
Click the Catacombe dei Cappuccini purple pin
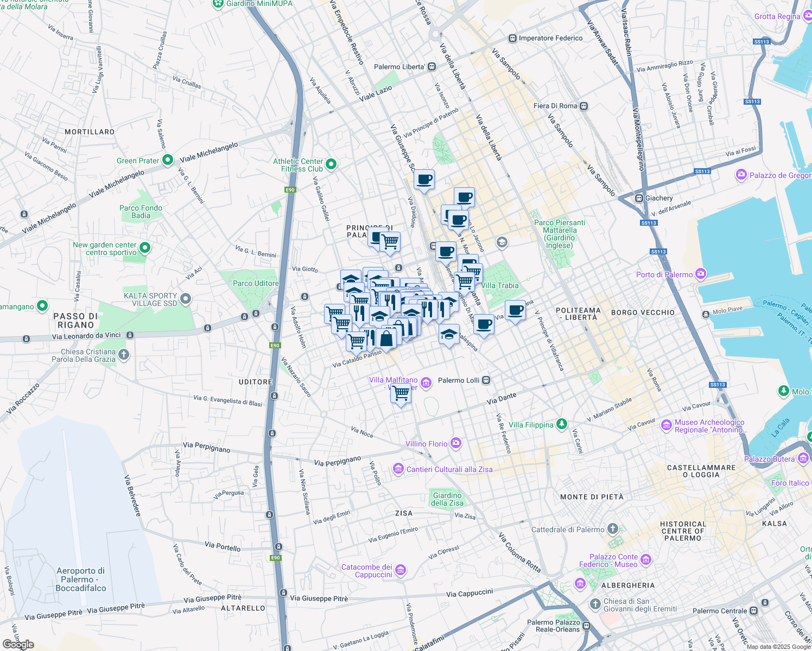pyautogui.click(x=400, y=570)
